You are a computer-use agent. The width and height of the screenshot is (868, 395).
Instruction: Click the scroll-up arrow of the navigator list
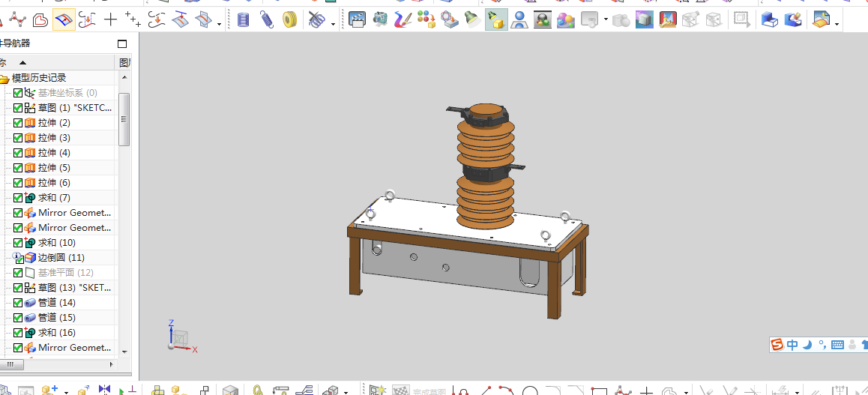pos(124,77)
